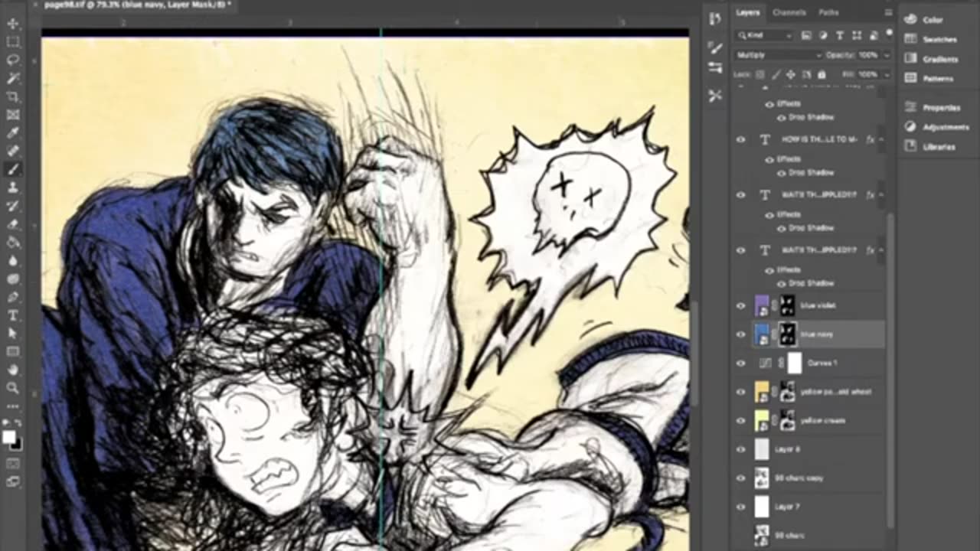Select the Rectangular Marquee tool
The height and width of the screenshot is (551, 980).
pyautogui.click(x=13, y=42)
